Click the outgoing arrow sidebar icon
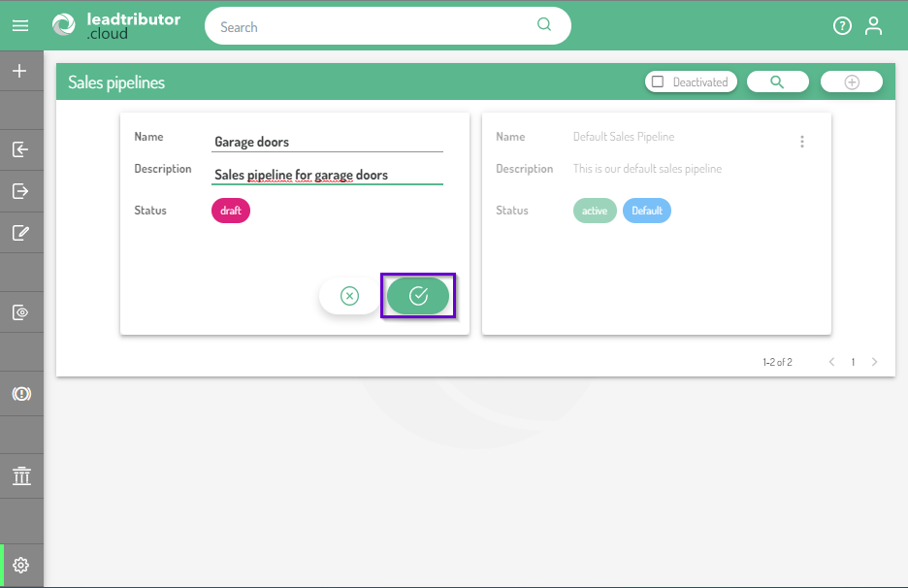This screenshot has width=908, height=588. tap(20, 191)
